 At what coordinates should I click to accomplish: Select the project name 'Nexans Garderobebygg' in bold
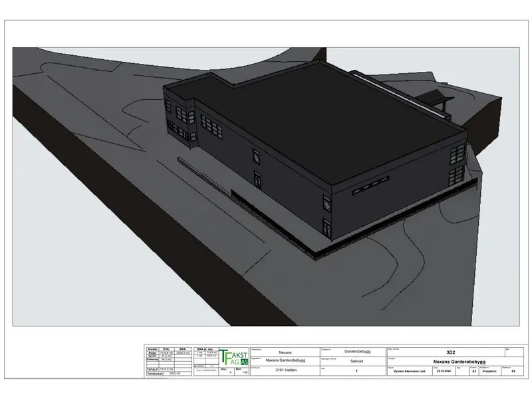point(459,362)
